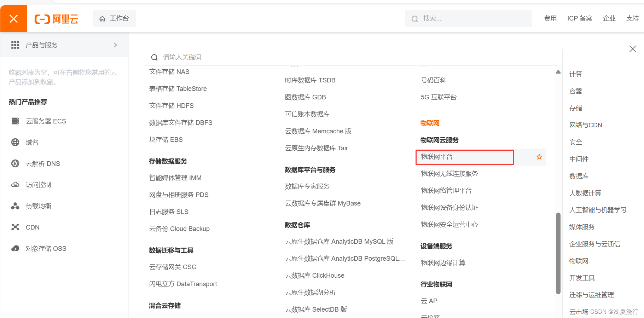Open 云服务器 ECS from hot products

(x=46, y=121)
